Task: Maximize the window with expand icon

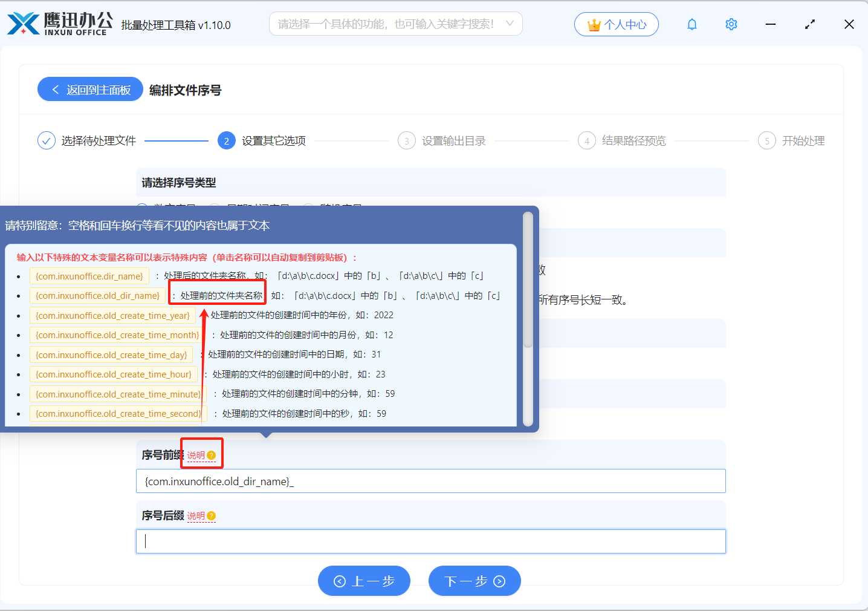Action: pos(810,24)
